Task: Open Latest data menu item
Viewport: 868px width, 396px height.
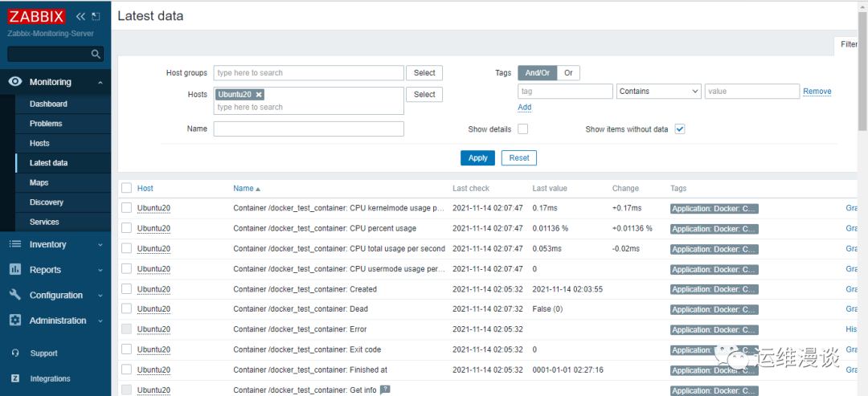Action: pyautogui.click(x=49, y=162)
